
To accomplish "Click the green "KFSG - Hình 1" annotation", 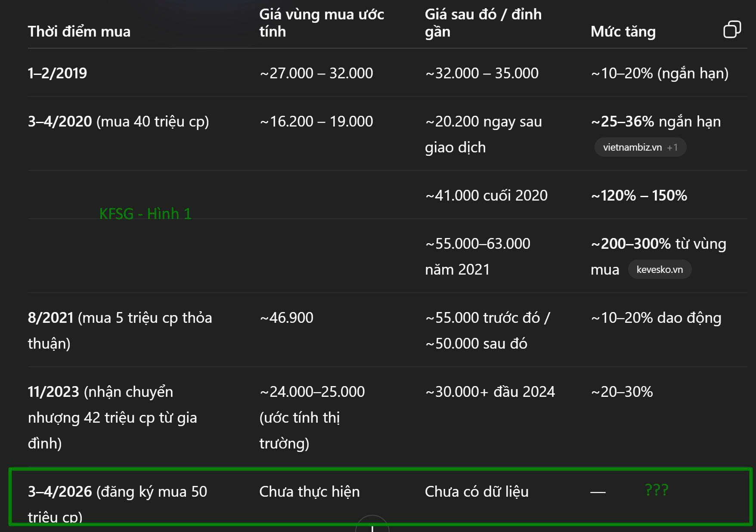I will click(x=145, y=213).
